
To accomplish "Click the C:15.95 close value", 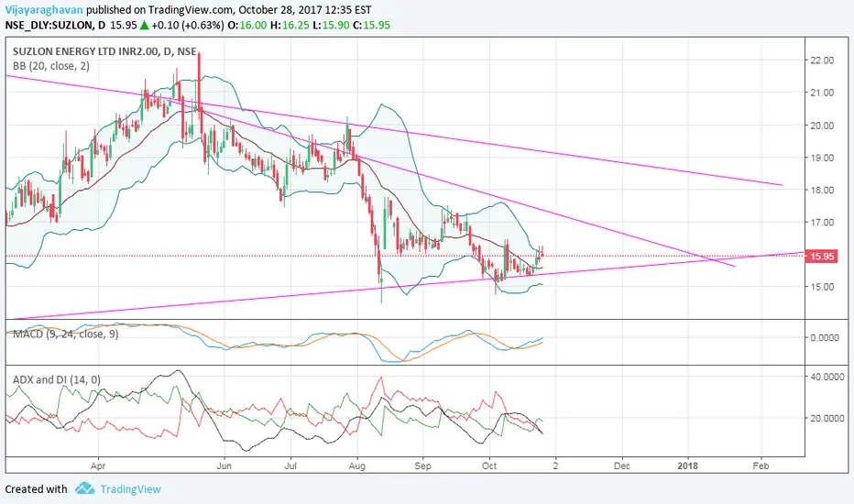I will click(371, 25).
